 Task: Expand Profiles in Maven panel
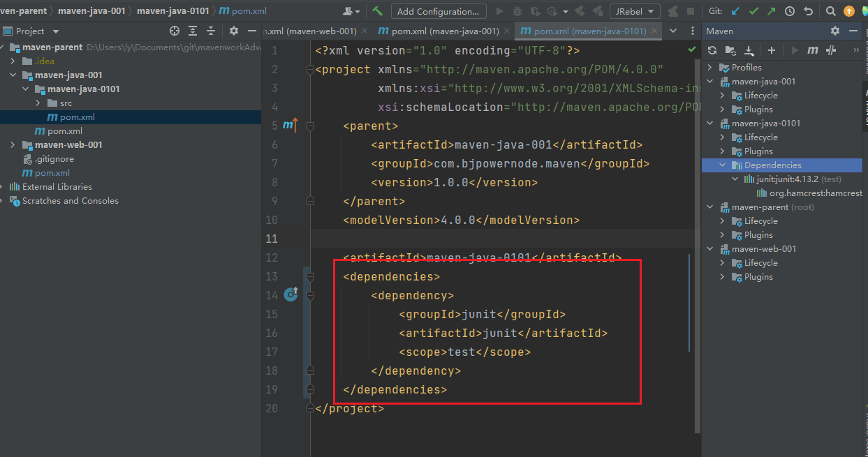pyautogui.click(x=710, y=68)
